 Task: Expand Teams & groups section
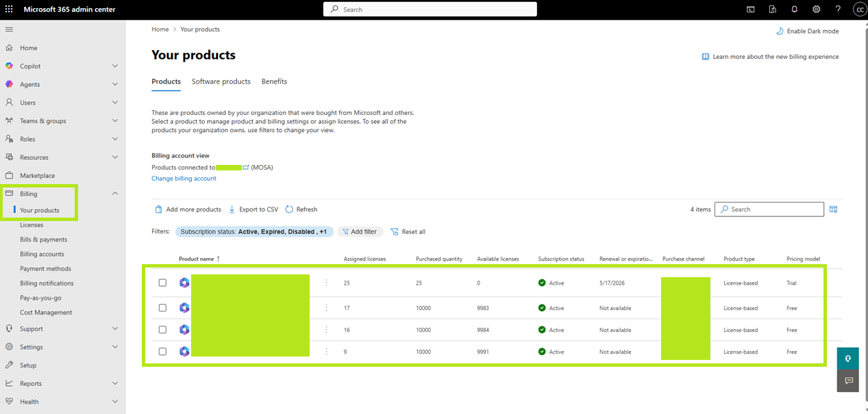coord(115,121)
